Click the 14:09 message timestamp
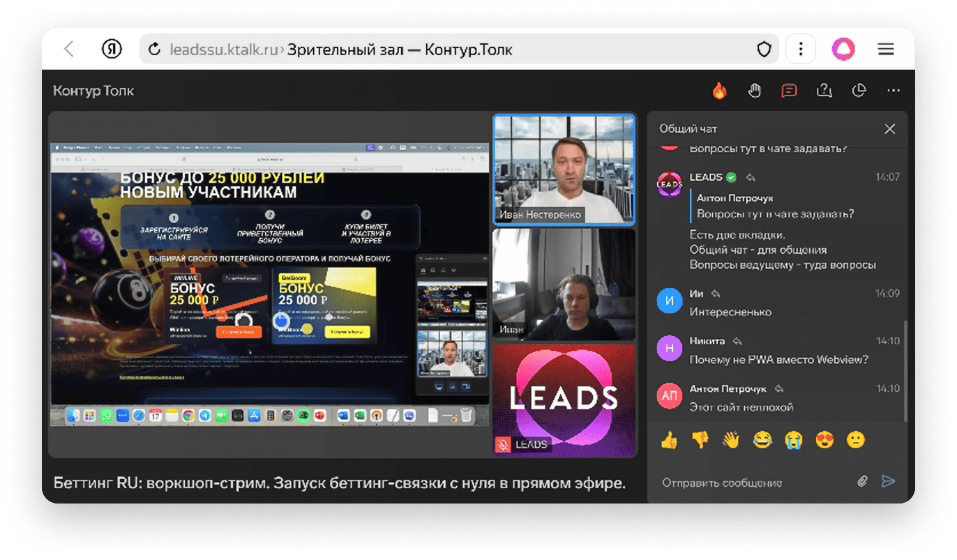 (x=887, y=294)
